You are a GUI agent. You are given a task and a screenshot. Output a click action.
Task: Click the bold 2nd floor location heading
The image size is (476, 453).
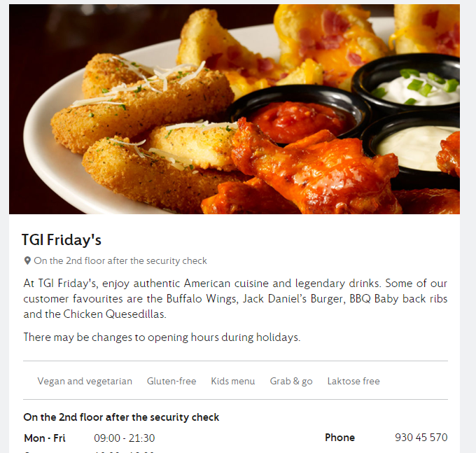(121, 417)
